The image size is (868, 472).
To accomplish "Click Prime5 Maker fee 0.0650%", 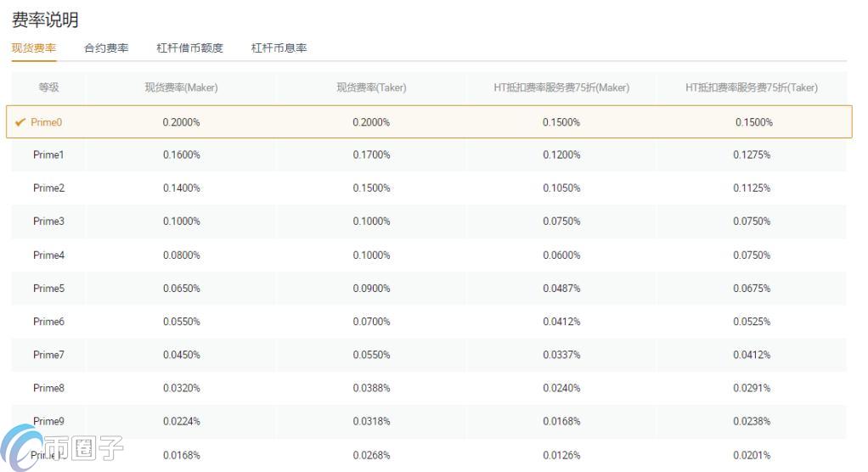I will click(182, 289).
